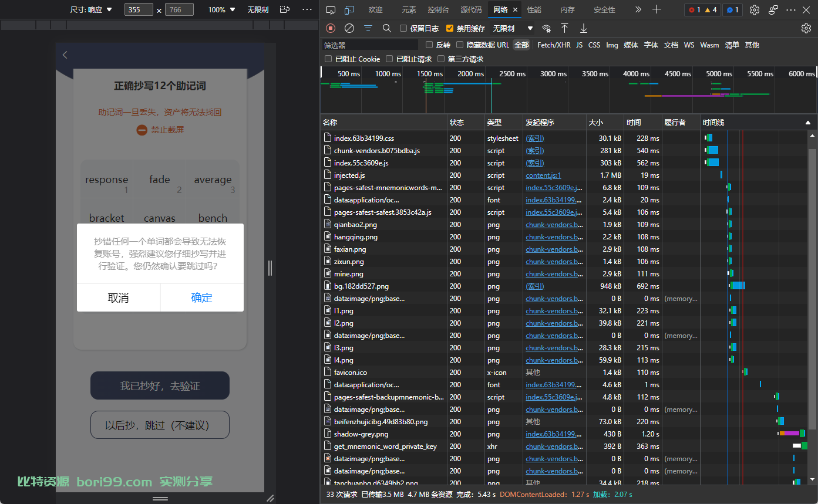Click the device height field 766

coord(180,9)
